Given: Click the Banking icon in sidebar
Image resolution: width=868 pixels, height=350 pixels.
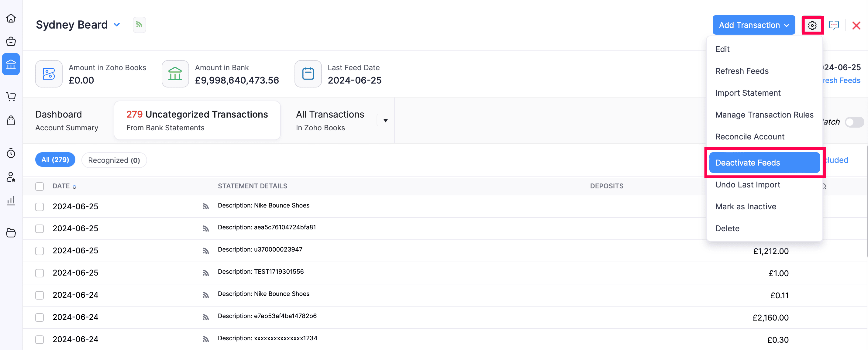Looking at the screenshot, I should point(11,64).
